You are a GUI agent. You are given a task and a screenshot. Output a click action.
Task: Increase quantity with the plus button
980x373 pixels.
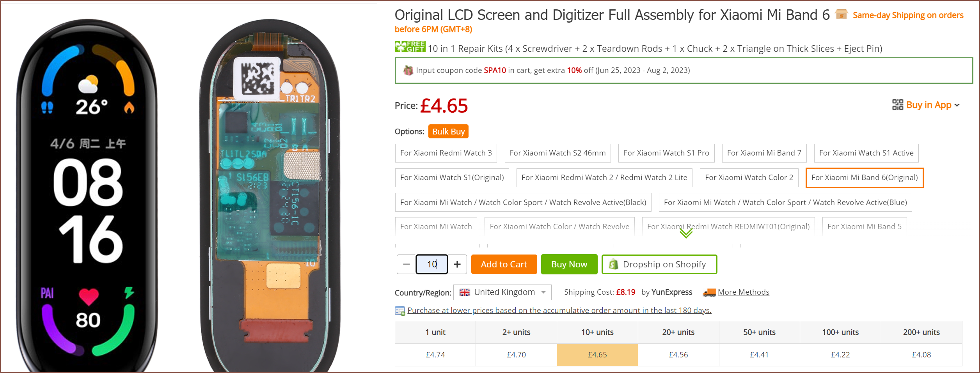pyautogui.click(x=457, y=264)
